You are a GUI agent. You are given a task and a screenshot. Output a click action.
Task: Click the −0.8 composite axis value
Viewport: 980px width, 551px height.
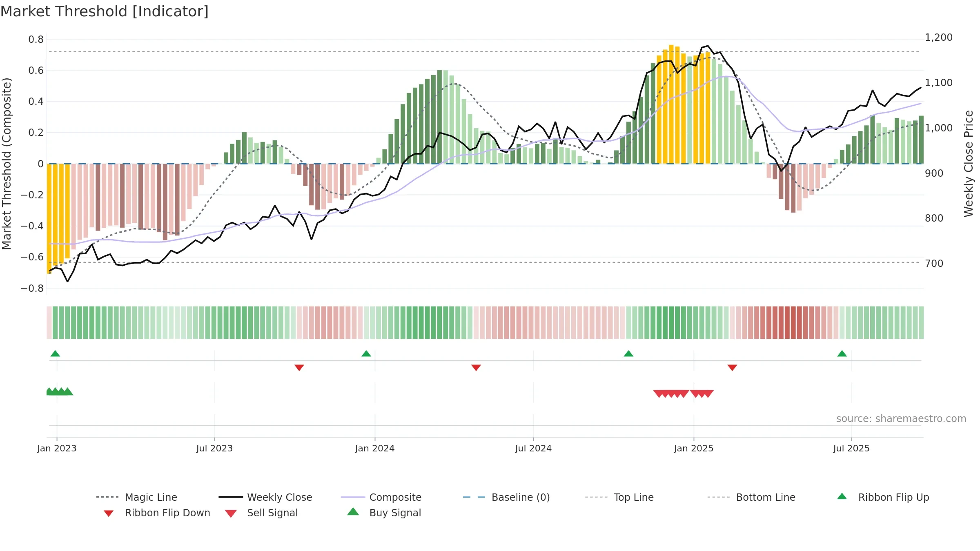click(32, 289)
